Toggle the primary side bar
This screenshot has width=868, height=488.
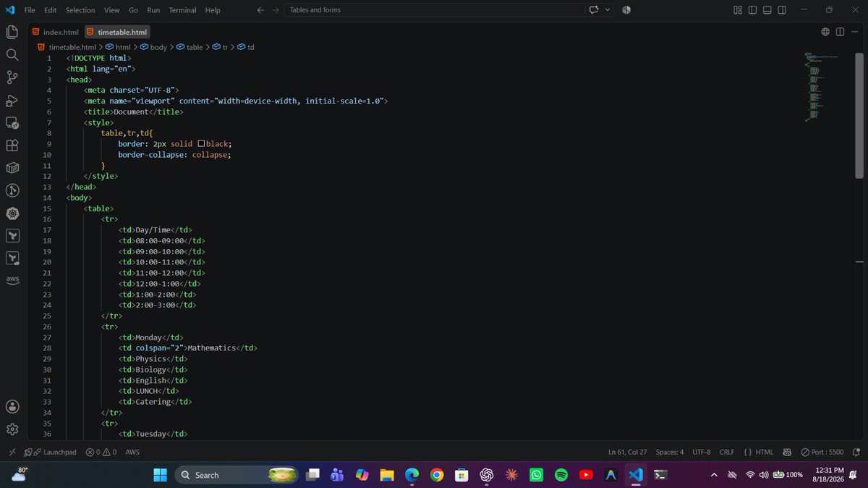[x=752, y=10]
